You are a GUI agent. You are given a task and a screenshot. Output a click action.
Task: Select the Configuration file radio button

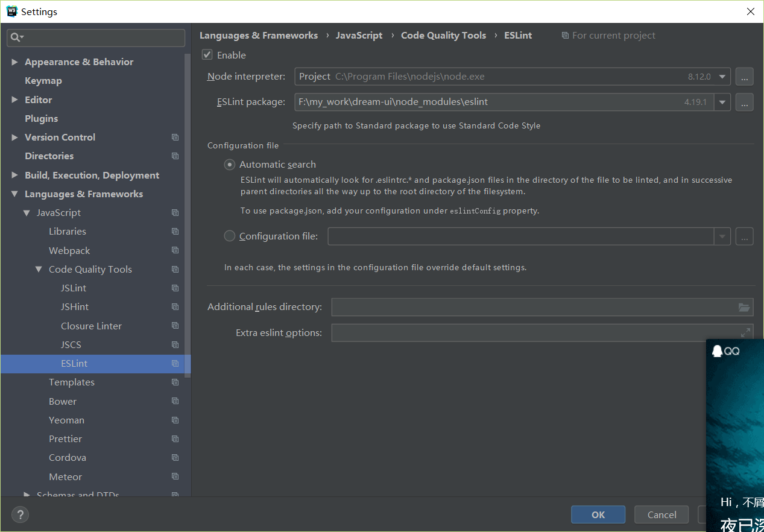click(x=230, y=236)
